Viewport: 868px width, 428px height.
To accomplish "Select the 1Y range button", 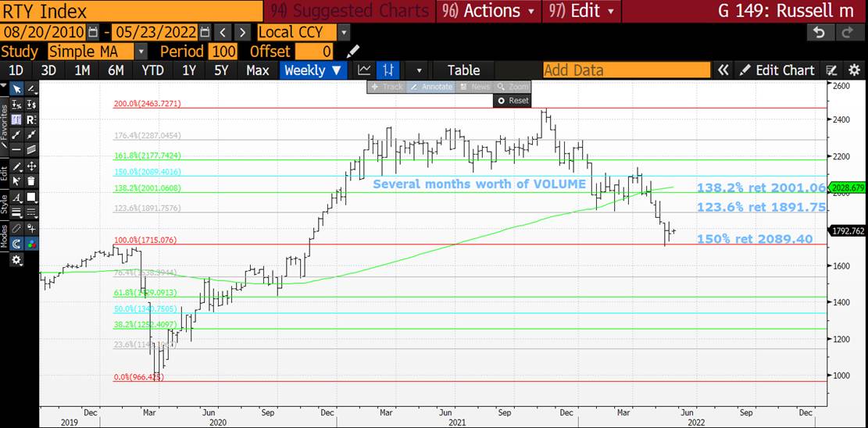I will (x=189, y=70).
